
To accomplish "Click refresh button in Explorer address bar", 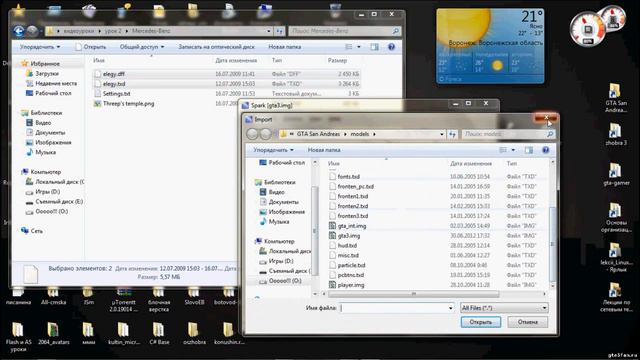I will click(280, 31).
